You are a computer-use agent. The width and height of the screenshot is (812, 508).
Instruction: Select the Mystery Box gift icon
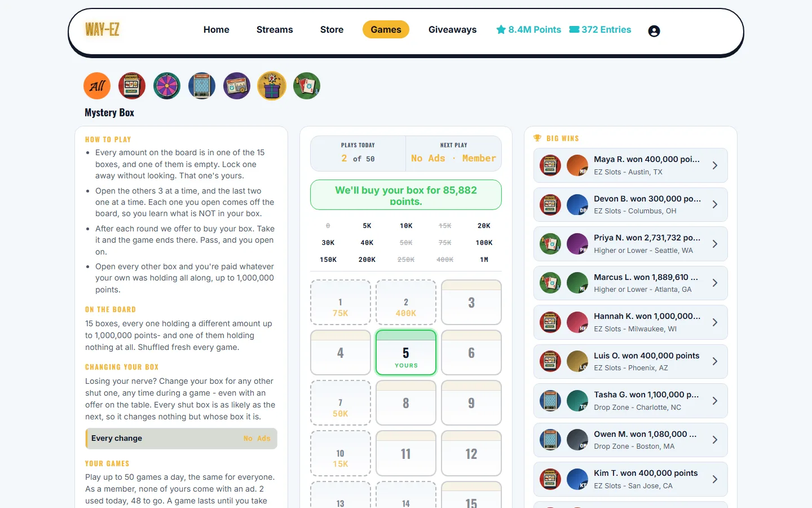[272, 86]
